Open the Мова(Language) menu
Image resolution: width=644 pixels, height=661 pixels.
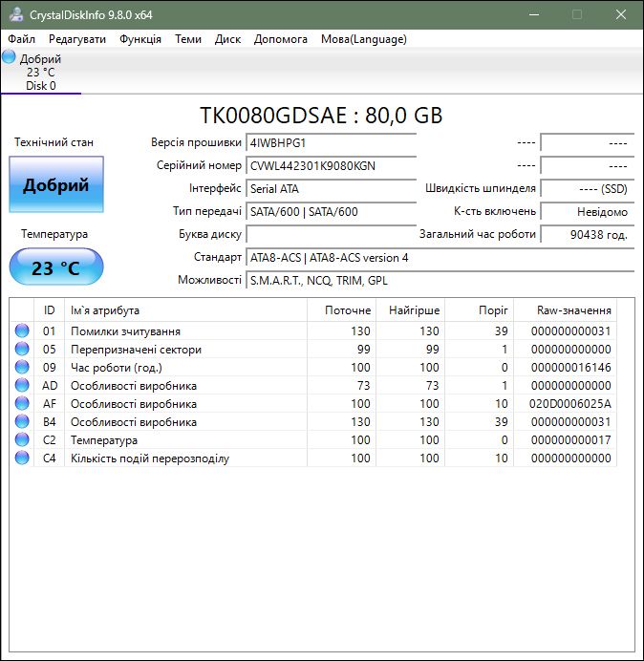pos(364,39)
